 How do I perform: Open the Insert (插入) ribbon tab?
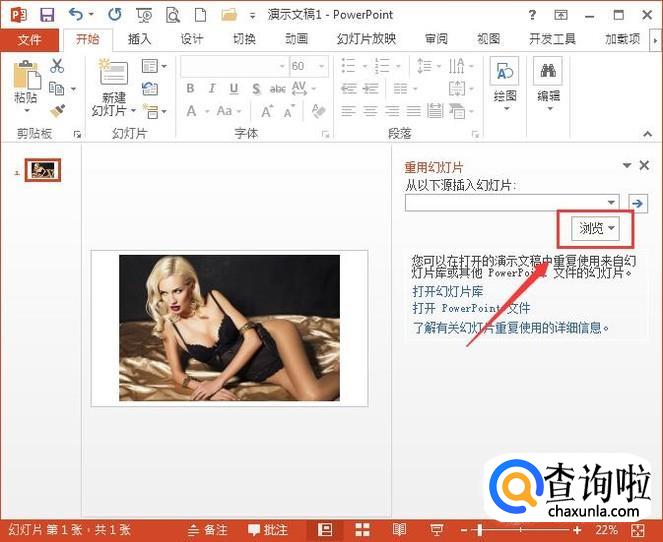click(x=139, y=39)
